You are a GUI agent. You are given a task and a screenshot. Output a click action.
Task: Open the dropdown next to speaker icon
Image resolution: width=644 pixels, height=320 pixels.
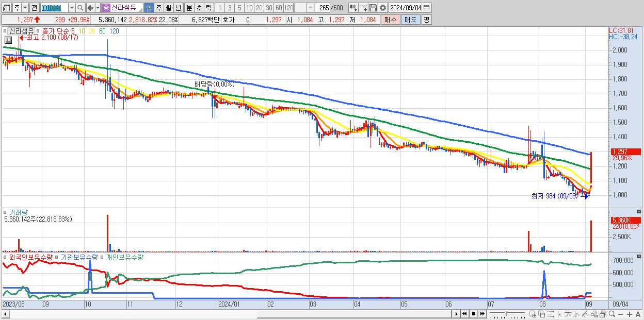[x=98, y=8]
